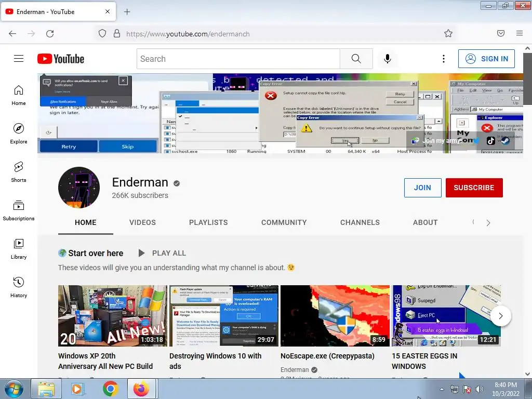This screenshot has height=399, width=532.
Task: Open Windows Media Player from taskbar
Action: coord(78,389)
